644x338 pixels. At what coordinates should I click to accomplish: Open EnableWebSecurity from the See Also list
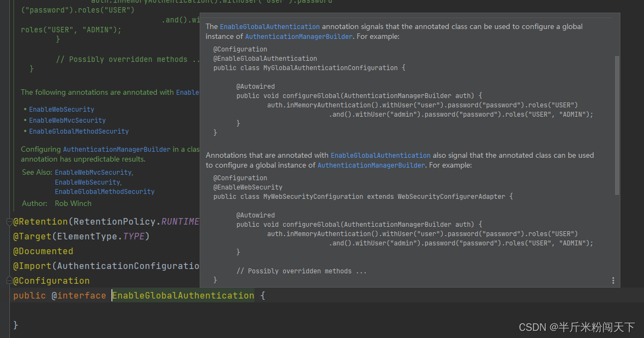pos(87,182)
